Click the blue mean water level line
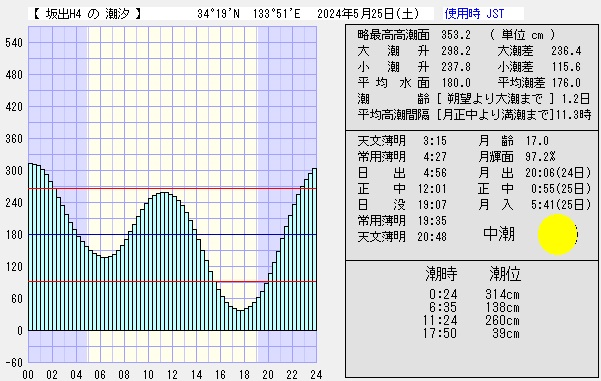Viewport: 601px width, 381px height. coord(172,235)
